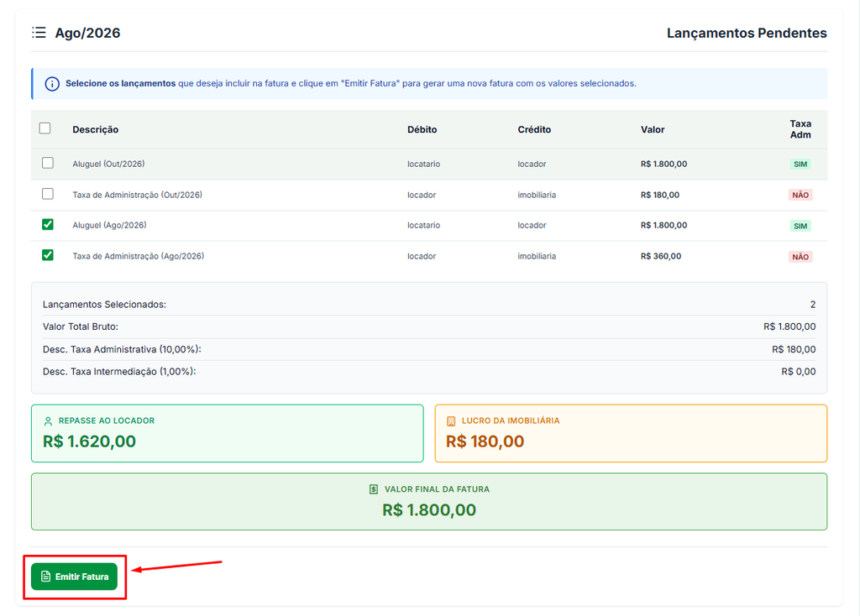Screen dimensions: 860x616
Task: Click the R$ 1.800,00 value in Aluguel (Out/2026) row
Action: (663, 164)
